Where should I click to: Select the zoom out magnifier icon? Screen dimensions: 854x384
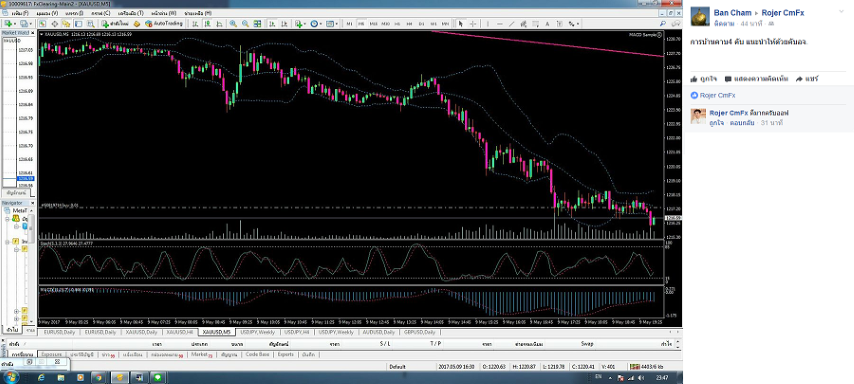point(245,24)
